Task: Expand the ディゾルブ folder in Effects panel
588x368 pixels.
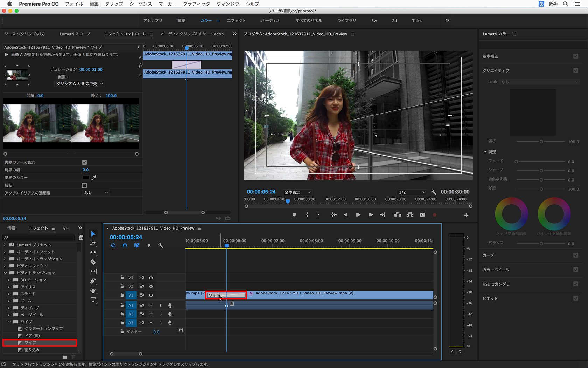Action: coord(9,308)
